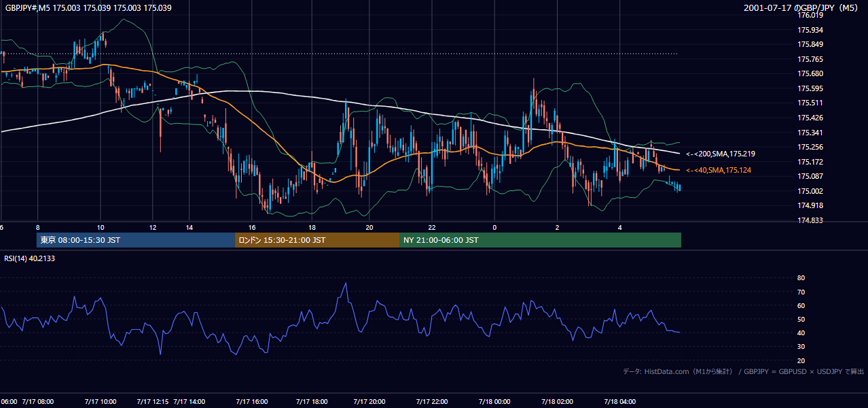Click the 7/18 02:00 bottom time label
Screen dimensions: 868x408
558,402
